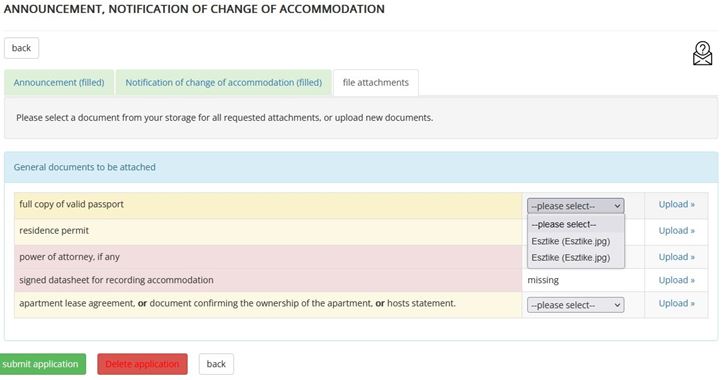Expand the apartment lease agreement dropdown
The image size is (723, 380).
(x=575, y=305)
